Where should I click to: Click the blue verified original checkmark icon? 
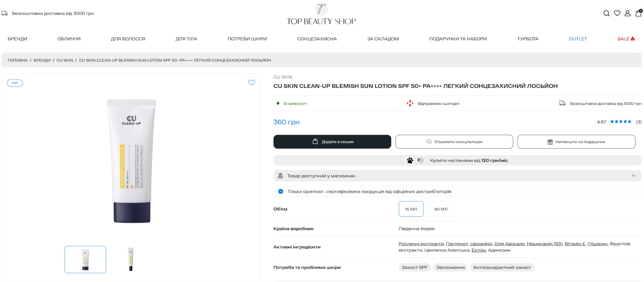coord(280,191)
